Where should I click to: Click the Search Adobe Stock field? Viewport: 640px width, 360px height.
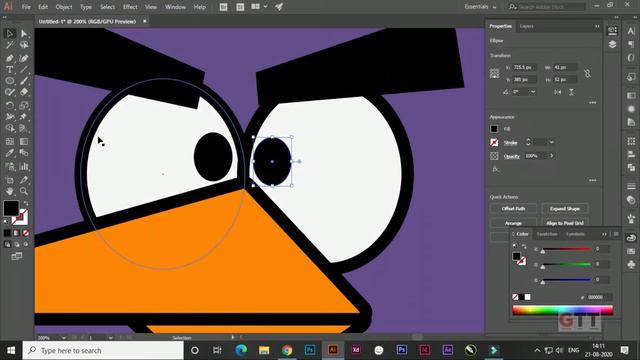pos(547,7)
